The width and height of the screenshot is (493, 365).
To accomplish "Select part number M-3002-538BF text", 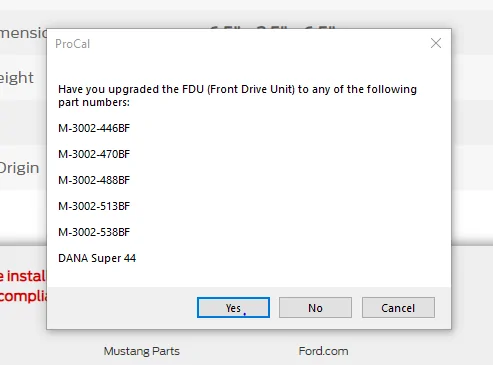I will pyautogui.click(x=94, y=232).
